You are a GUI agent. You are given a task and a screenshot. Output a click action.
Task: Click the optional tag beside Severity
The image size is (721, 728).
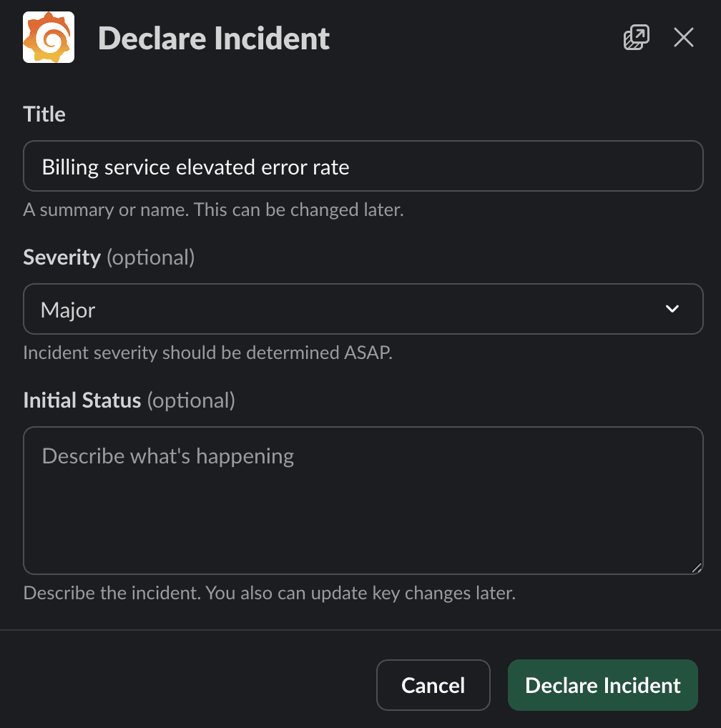[x=150, y=257]
